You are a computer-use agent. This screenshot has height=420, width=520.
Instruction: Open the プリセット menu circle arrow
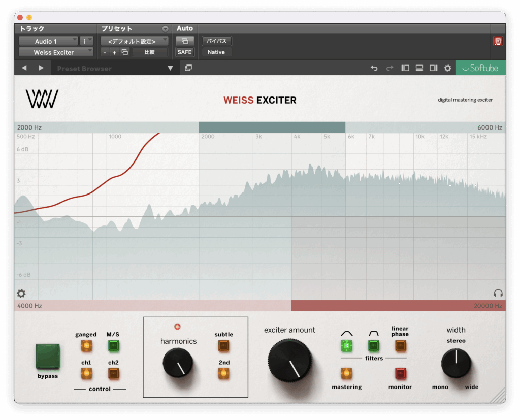[165, 29]
